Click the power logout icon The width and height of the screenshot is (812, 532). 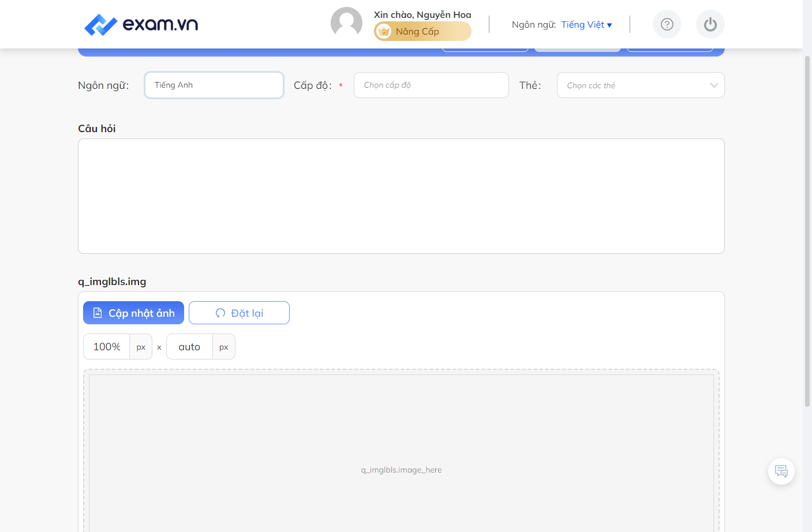pos(710,24)
